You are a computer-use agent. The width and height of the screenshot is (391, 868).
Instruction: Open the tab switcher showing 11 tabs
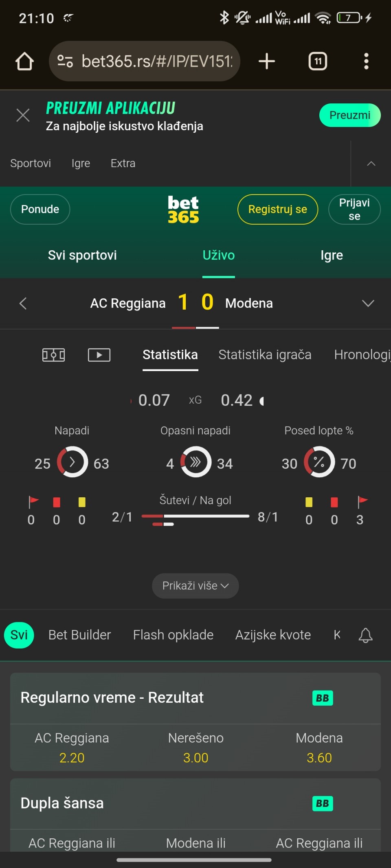[318, 61]
